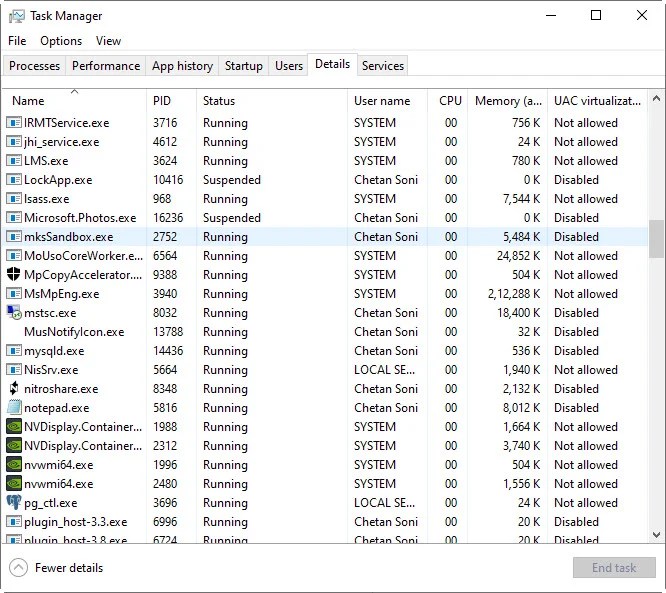Screen dimensions: 666x593
Task: Click the mstsc.exe remote desktop icon
Action: [x=14, y=313]
